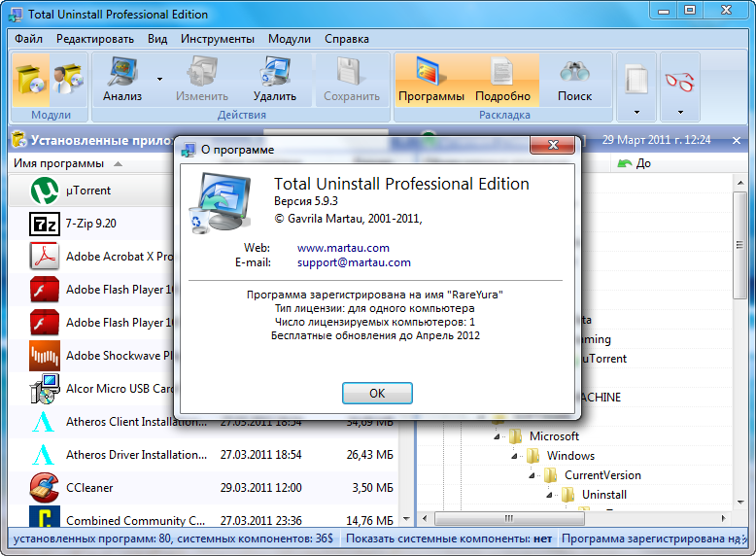Select the Adobe Shockwave Player icon
Viewport: 756px width, 556px height.
tap(45, 356)
